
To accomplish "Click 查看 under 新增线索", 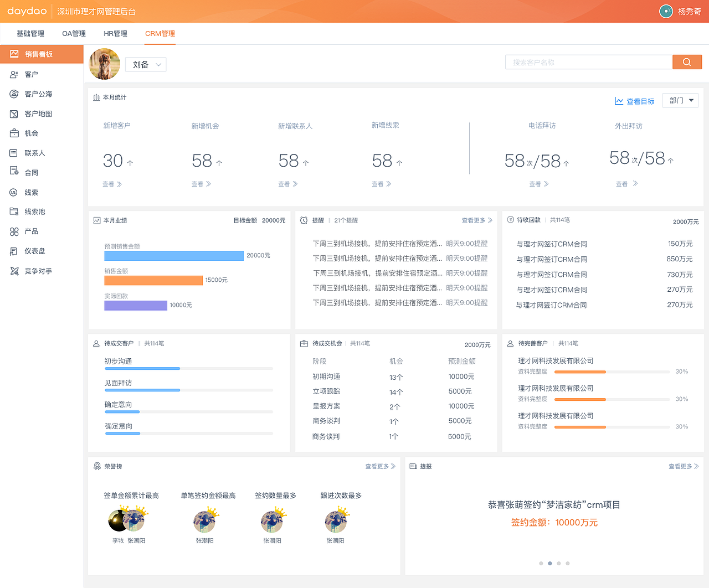I will coord(382,184).
